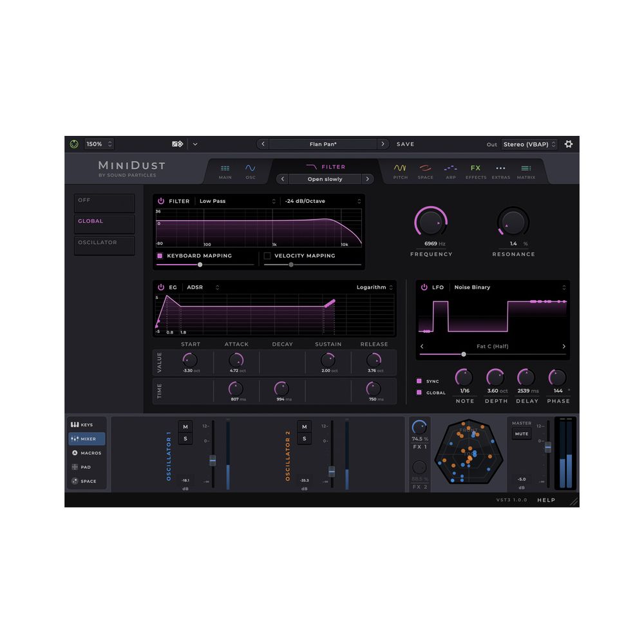
Task: Toggle Sync for the LFO
Action: coord(420,381)
